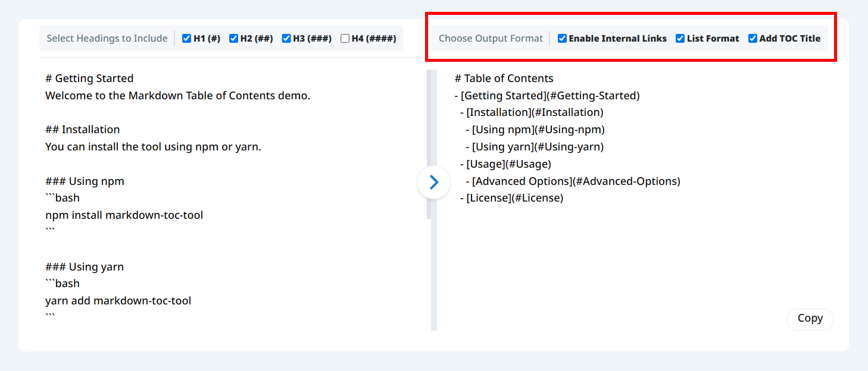Viewport: 868px width, 371px height.
Task: Click the '## Installation' heading in editor
Action: (x=83, y=130)
